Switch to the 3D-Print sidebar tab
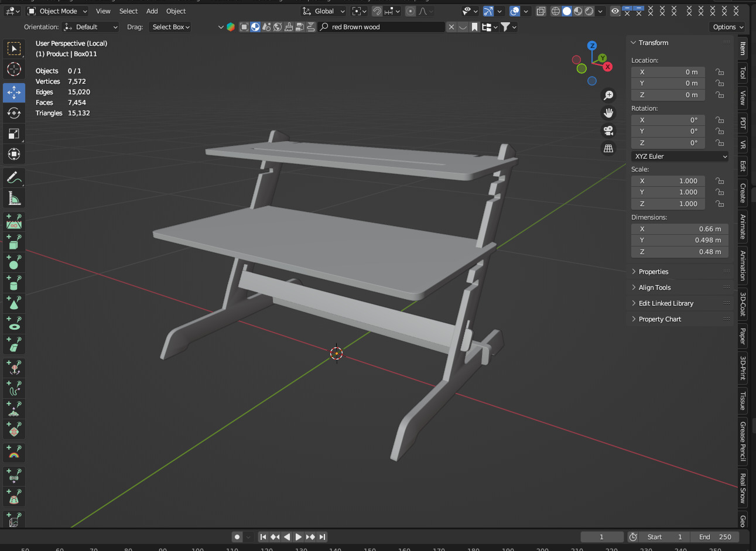 (743, 368)
